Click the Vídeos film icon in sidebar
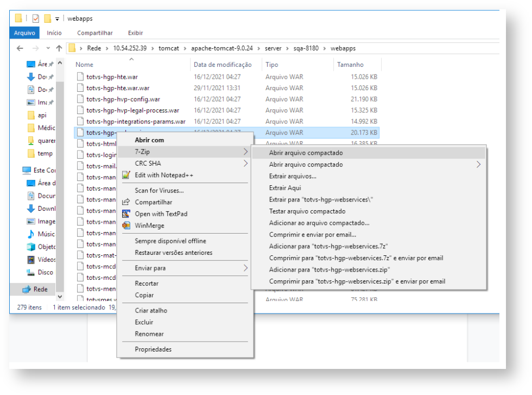 (31, 260)
